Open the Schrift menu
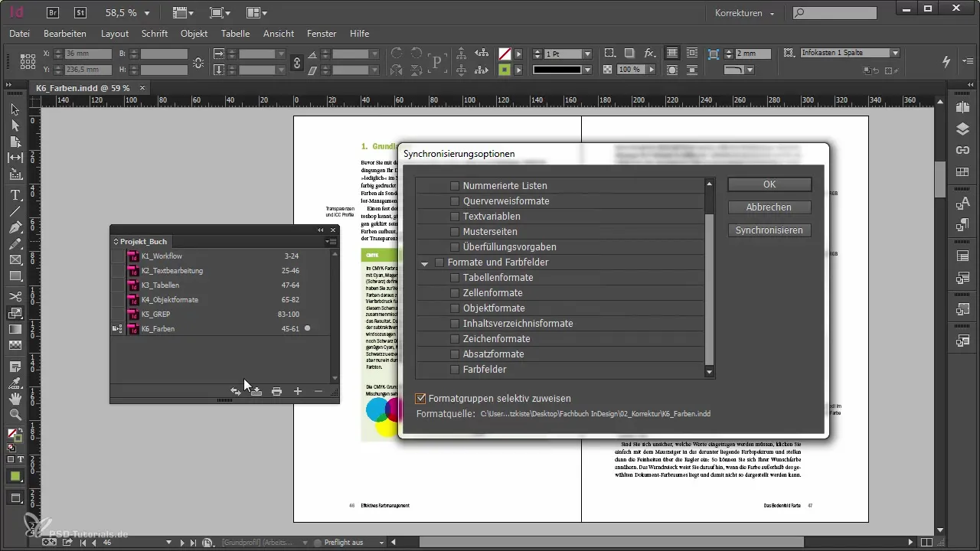 [155, 34]
